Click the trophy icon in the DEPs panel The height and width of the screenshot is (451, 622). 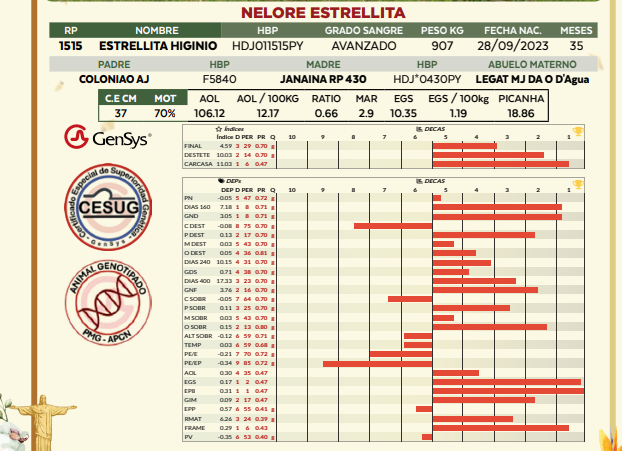578,184
